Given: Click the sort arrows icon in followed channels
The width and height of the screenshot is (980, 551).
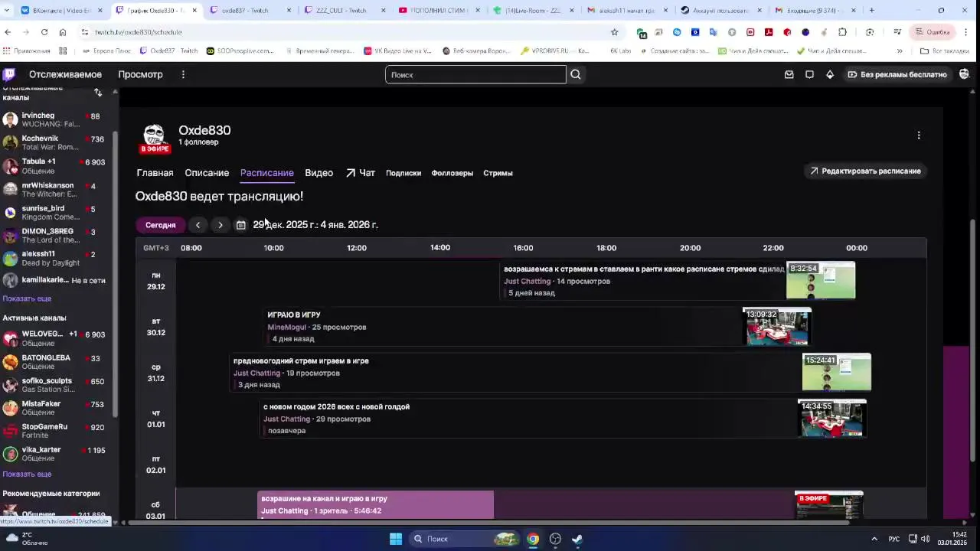Looking at the screenshot, I should 98,93.
